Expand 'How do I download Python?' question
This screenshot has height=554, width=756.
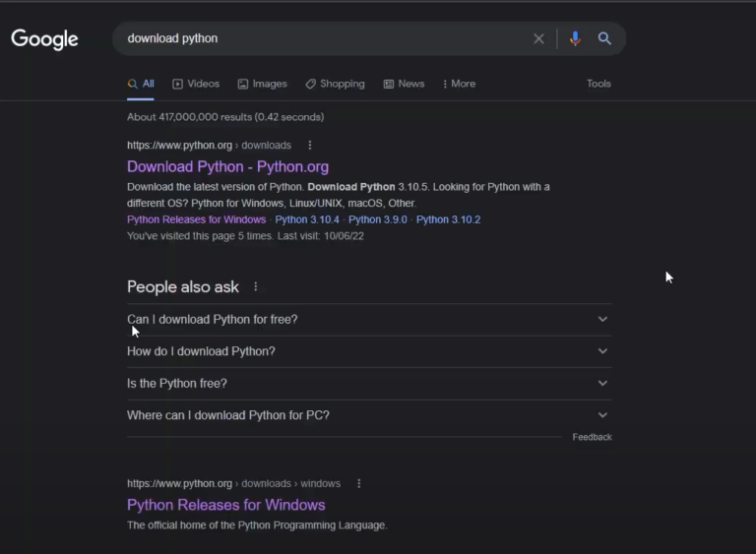pyautogui.click(x=602, y=351)
